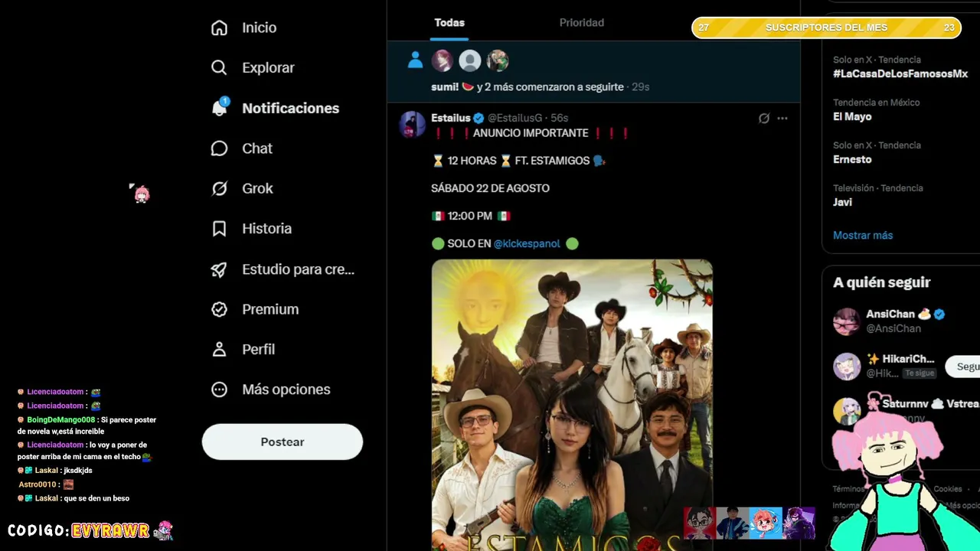Open the Términos footer link
The width and height of the screenshot is (980, 551).
click(848, 489)
